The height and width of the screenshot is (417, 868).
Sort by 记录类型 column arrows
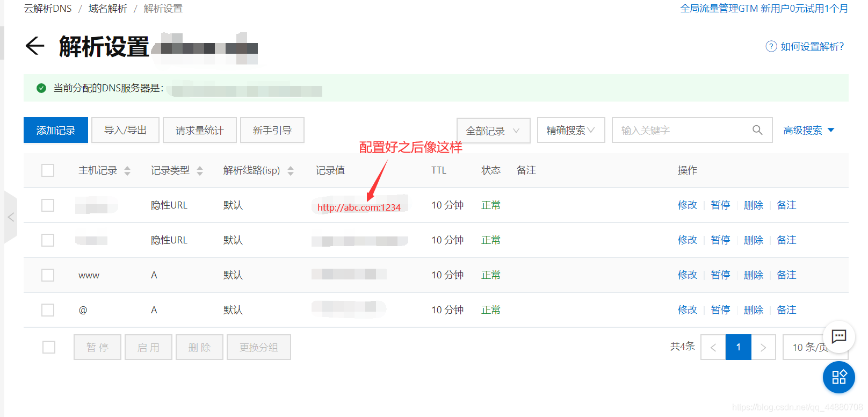pyautogui.click(x=200, y=171)
